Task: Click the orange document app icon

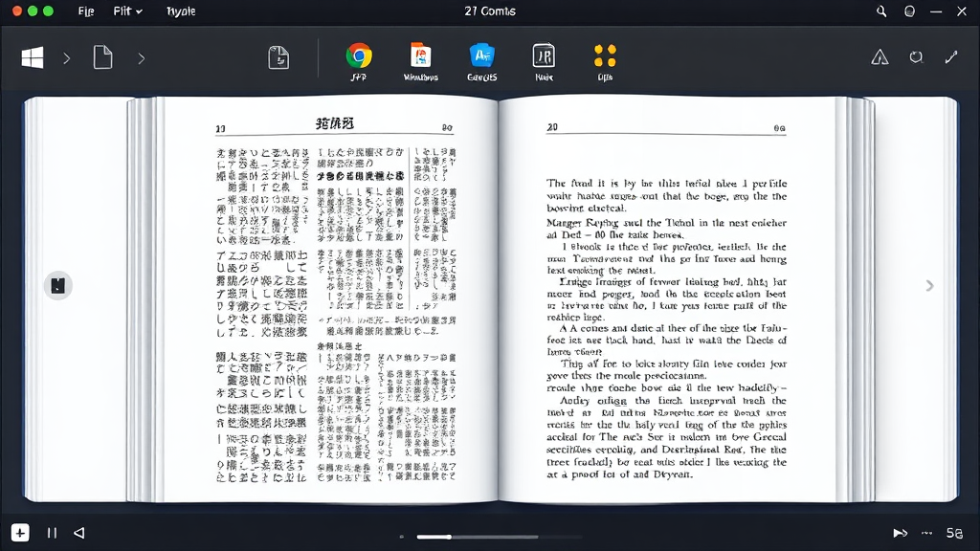Action: 419,55
